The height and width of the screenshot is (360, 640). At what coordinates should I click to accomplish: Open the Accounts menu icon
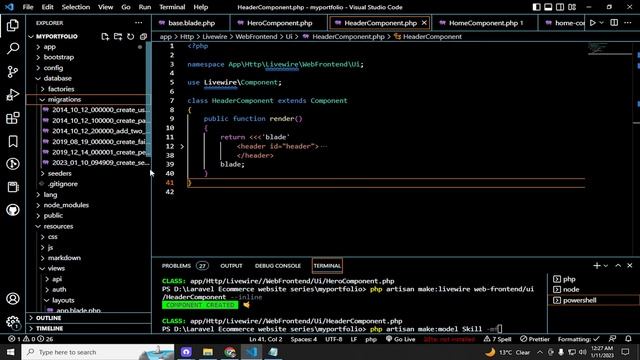[x=13, y=299]
